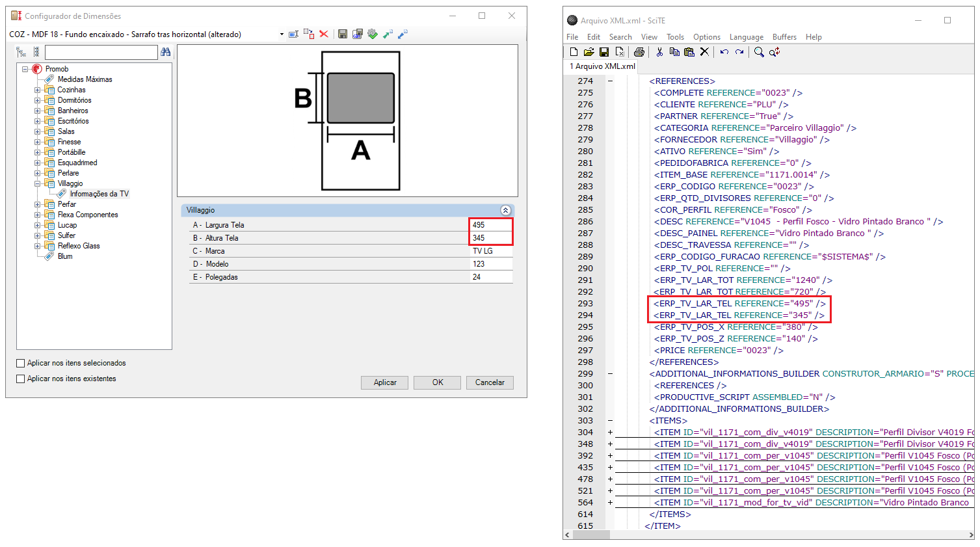Screen dimensions: 980x547
Task: Click the tree search input field
Action: 101,52
